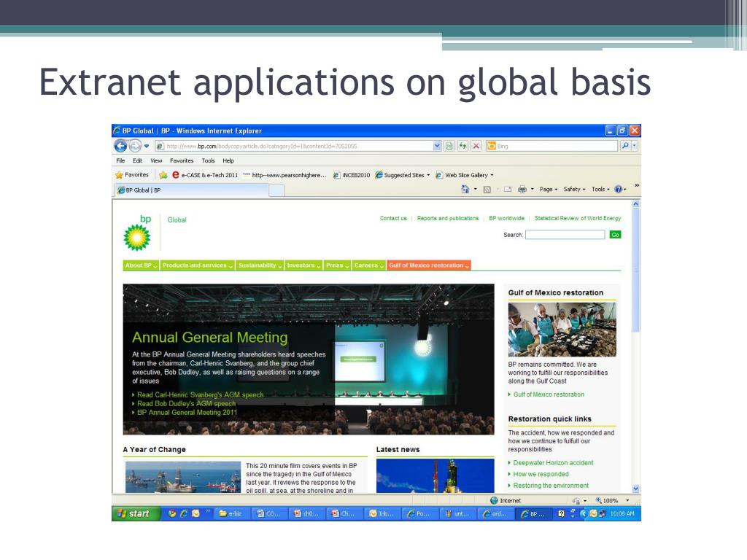Click the browser Back arrow button
747x560 pixels.
tap(120, 146)
